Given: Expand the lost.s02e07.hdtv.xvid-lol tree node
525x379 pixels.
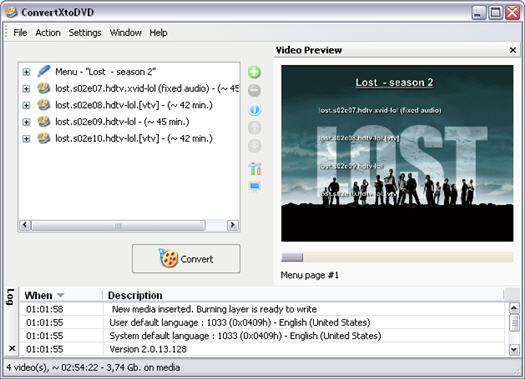Looking at the screenshot, I should [x=26, y=89].
